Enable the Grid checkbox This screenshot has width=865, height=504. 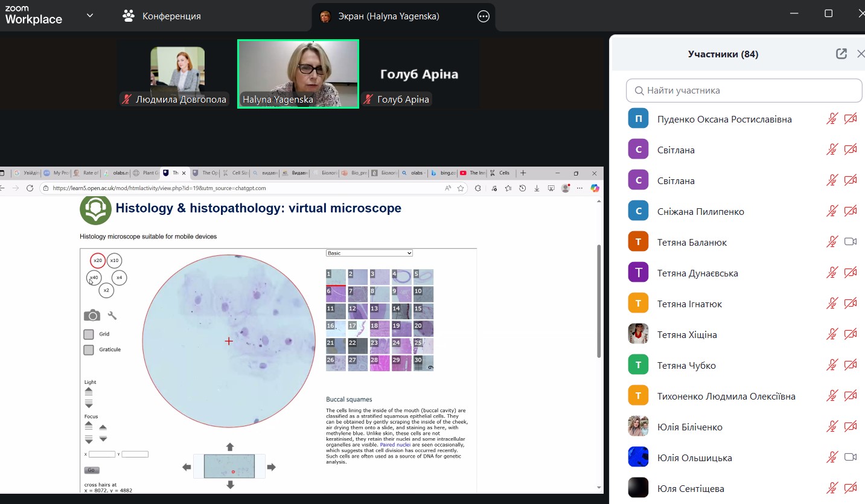pyautogui.click(x=89, y=334)
